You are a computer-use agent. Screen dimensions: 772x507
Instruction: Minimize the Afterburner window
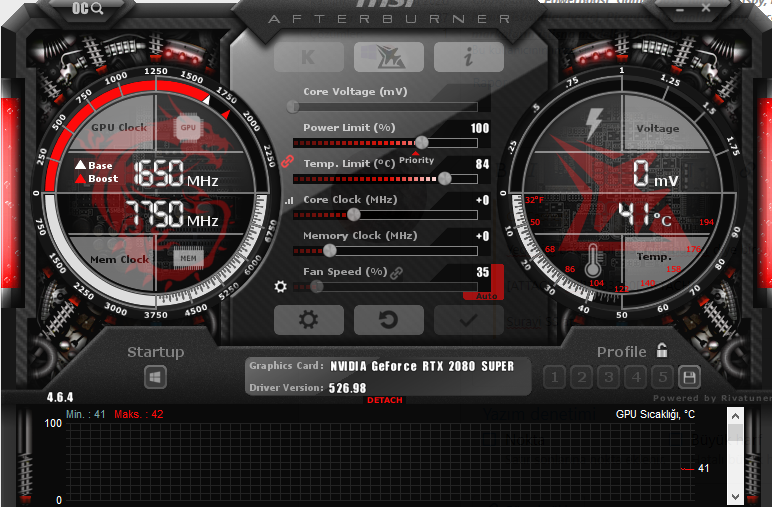click(680, 9)
